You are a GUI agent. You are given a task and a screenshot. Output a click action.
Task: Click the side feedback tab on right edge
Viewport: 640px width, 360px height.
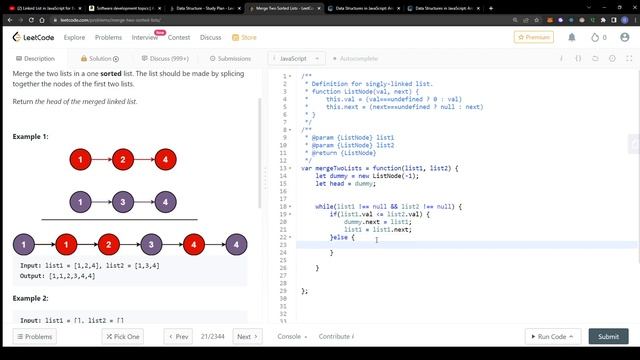click(x=634, y=144)
